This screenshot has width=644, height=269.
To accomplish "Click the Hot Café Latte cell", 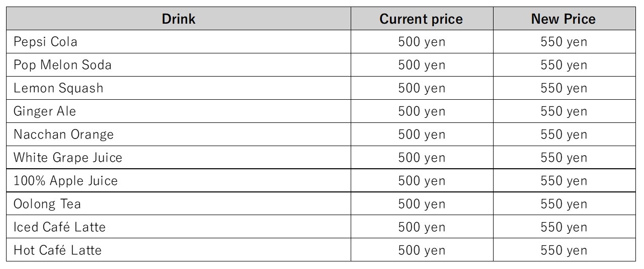I will click(57, 250).
